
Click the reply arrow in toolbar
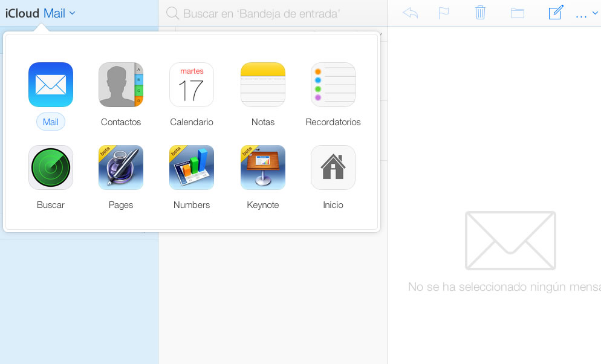point(411,13)
